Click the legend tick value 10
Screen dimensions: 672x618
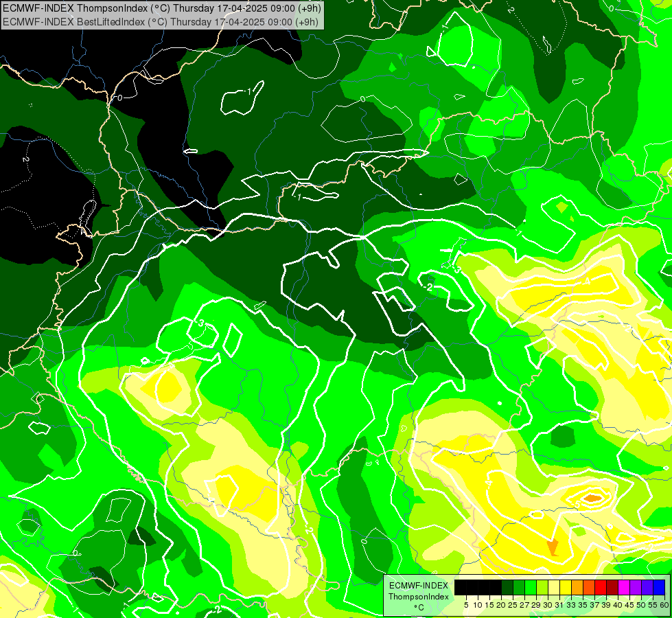click(x=478, y=605)
